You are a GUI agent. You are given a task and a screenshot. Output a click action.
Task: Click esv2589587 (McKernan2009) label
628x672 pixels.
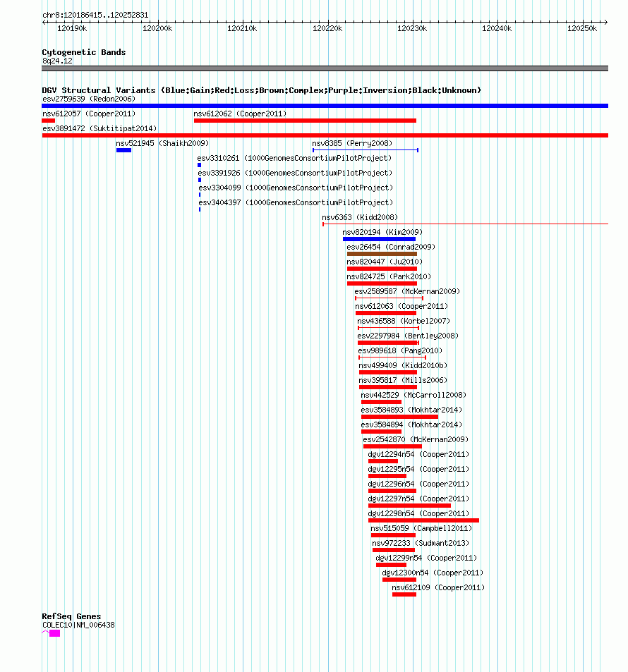407,291
